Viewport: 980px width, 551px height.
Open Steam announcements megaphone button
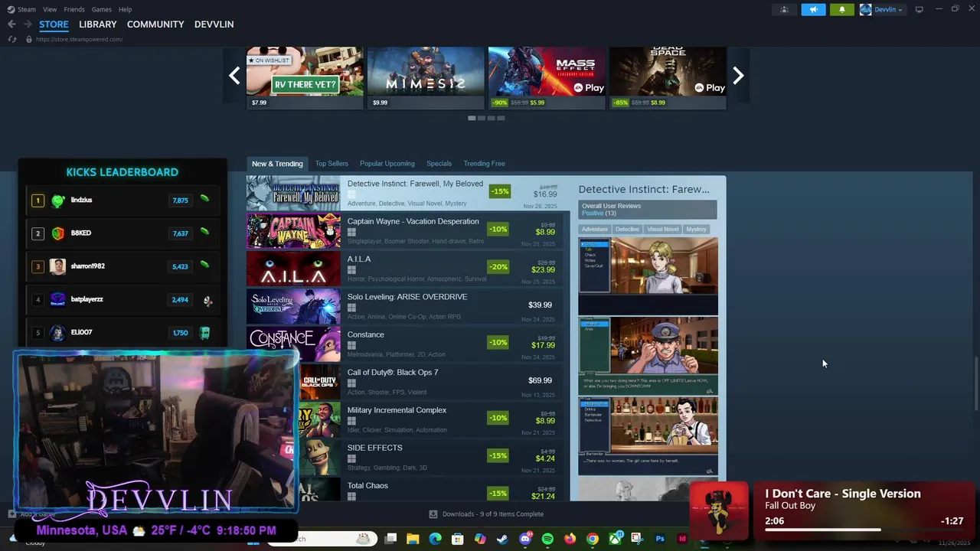click(813, 9)
